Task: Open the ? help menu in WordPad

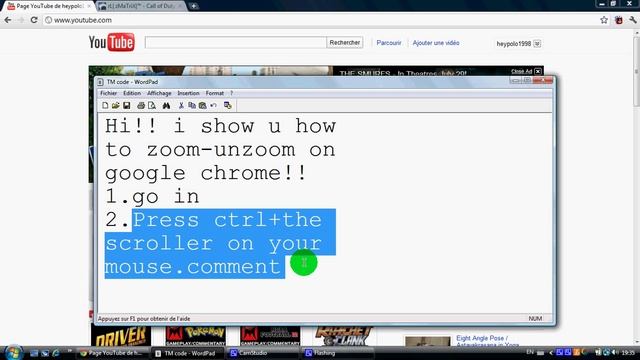Action: [231, 93]
